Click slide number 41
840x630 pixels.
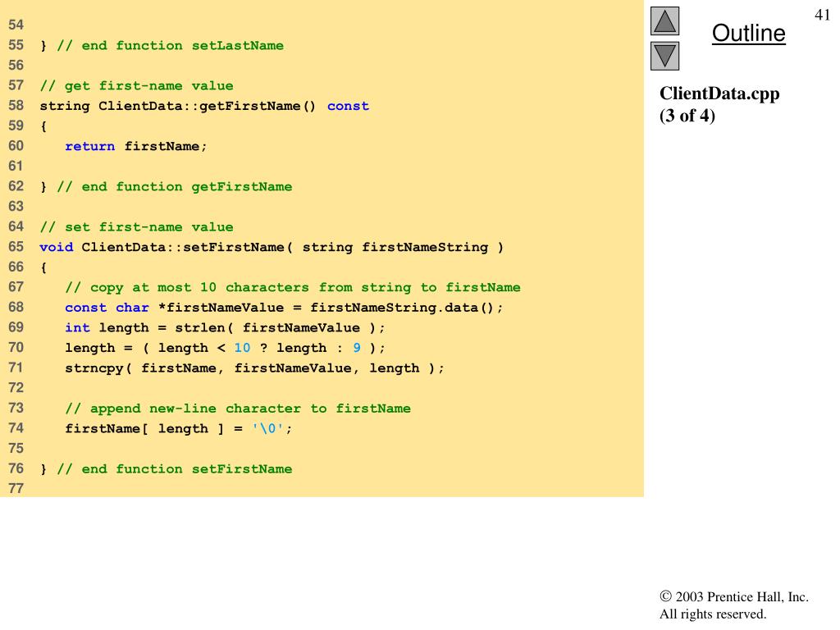click(x=822, y=15)
